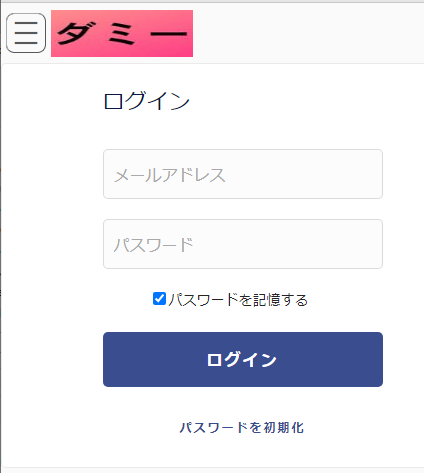The image size is (424, 473).
Task: Sign in using the dark blue button
Action: (243, 359)
